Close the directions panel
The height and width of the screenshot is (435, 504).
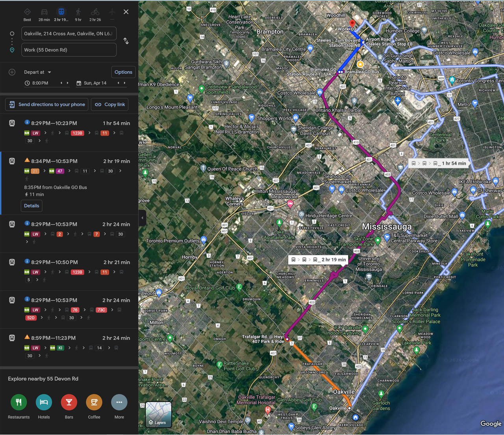tap(126, 12)
